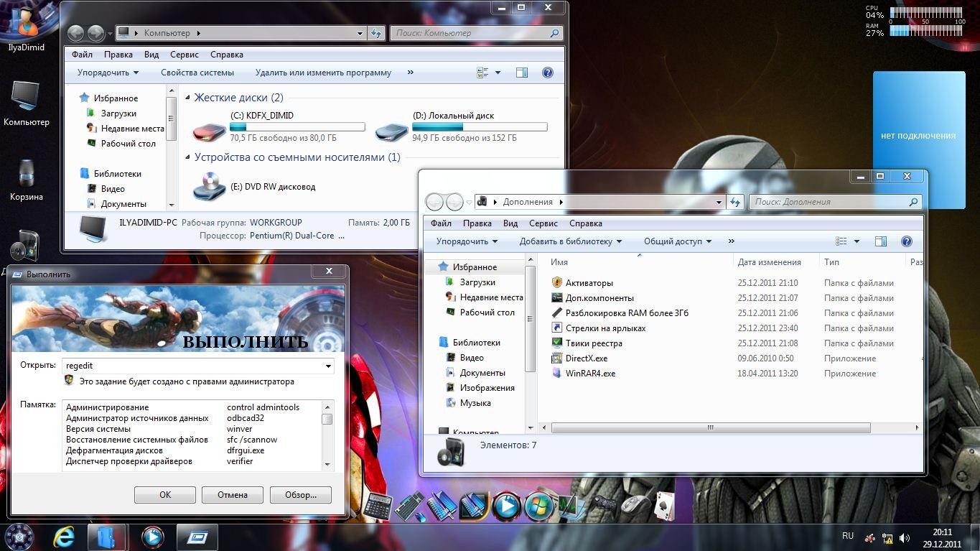Open Правка menu in Компьютер window

point(118,55)
